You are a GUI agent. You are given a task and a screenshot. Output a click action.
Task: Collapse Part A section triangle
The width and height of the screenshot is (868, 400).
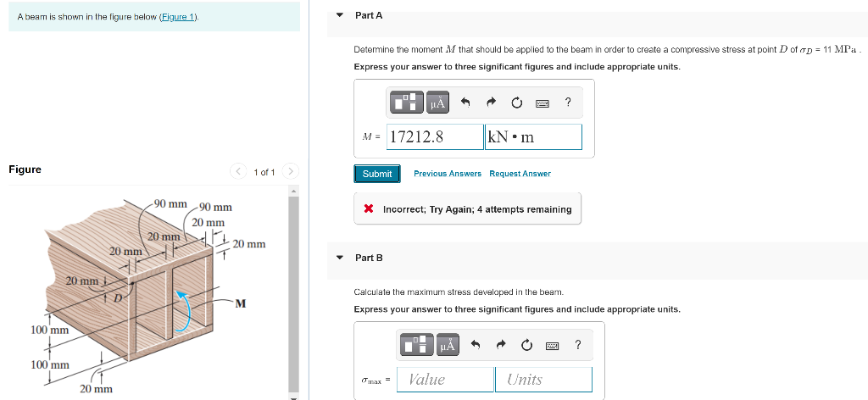[341, 15]
